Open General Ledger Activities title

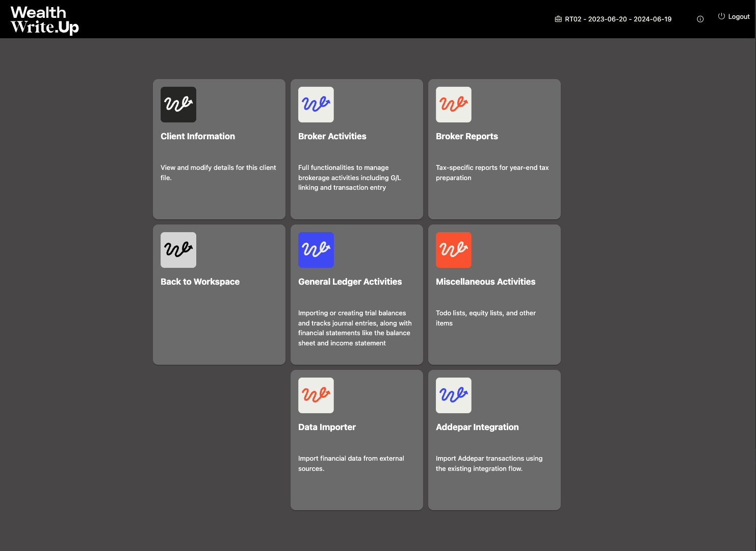point(350,282)
